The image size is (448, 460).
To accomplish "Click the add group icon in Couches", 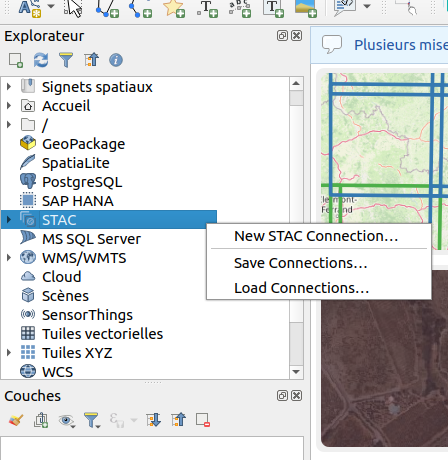I will tap(41, 420).
